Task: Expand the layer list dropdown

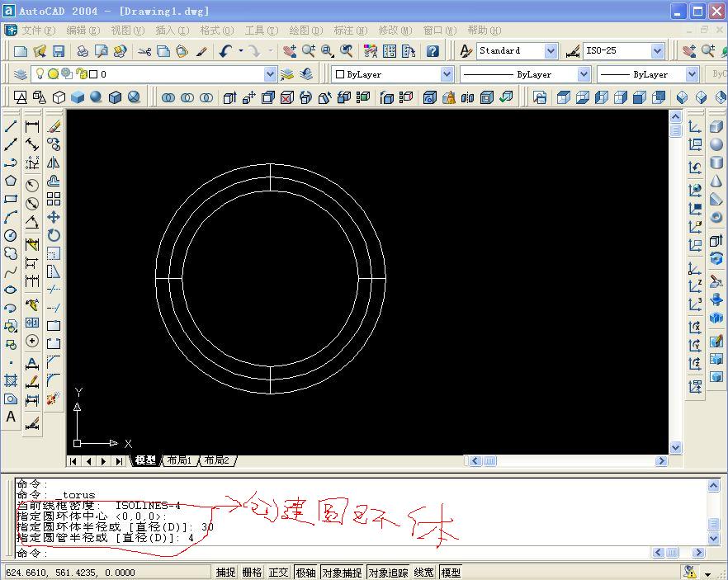Action: pyautogui.click(x=270, y=74)
